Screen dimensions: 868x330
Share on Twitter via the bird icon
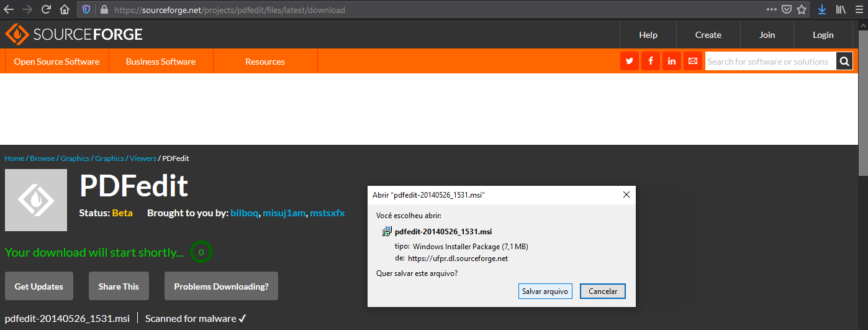coord(630,62)
